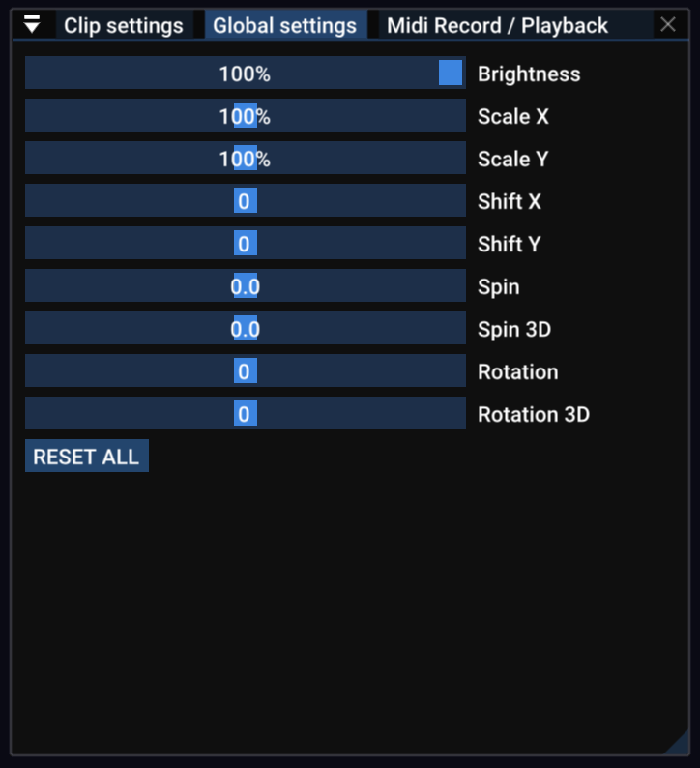Click the panel resize grip corner
The height and width of the screenshot is (768, 700).
(678, 744)
